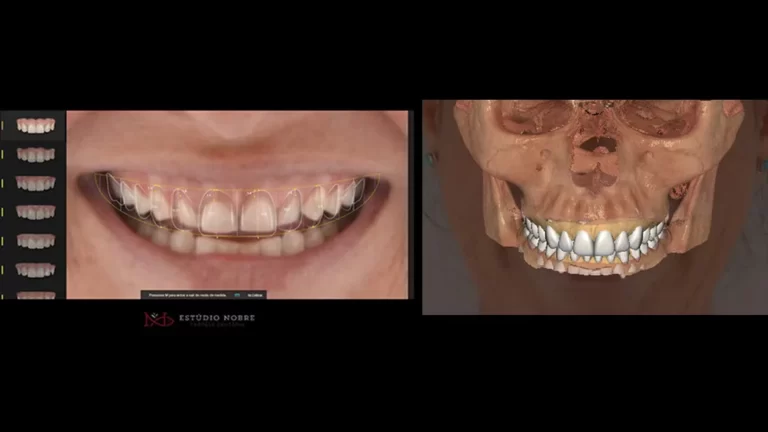Image resolution: width=768 pixels, height=432 pixels.
Task: Click upper central incisors on 3D skull
Action: (596, 242)
